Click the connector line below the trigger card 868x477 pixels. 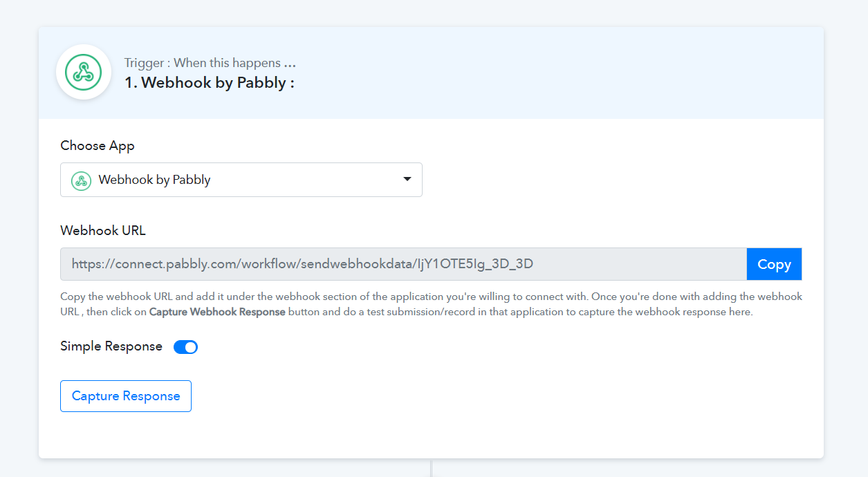(431, 467)
